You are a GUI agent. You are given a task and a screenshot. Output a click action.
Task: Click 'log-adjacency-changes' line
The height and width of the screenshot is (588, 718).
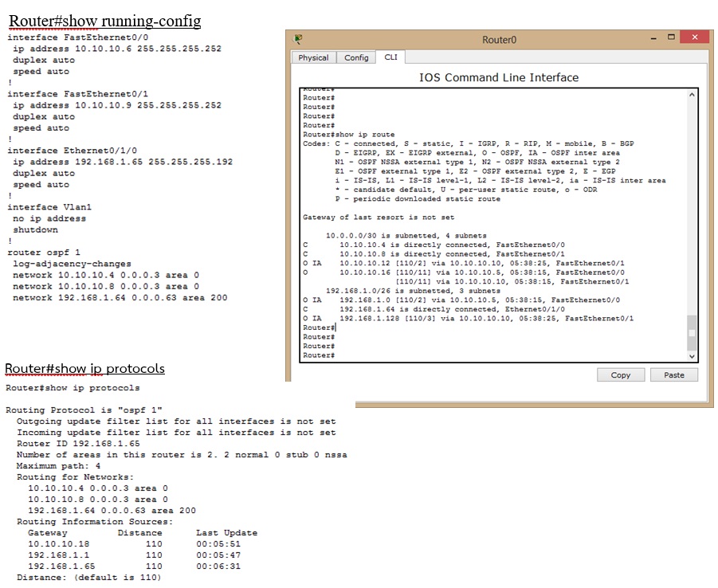[x=72, y=264]
